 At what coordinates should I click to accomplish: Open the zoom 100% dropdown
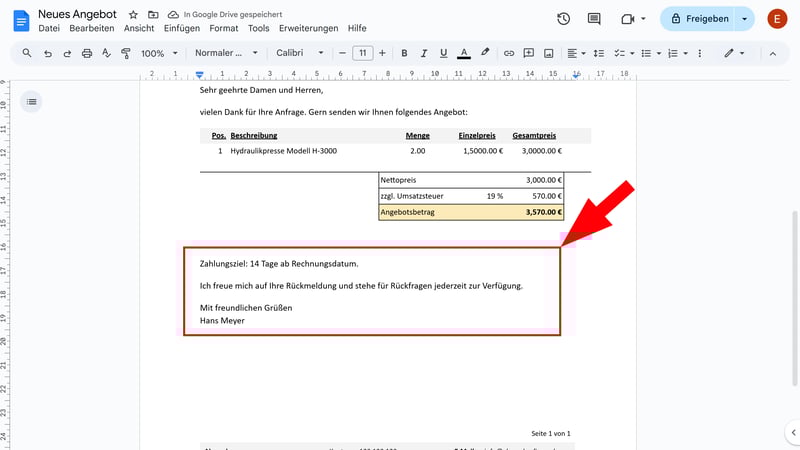coord(158,53)
